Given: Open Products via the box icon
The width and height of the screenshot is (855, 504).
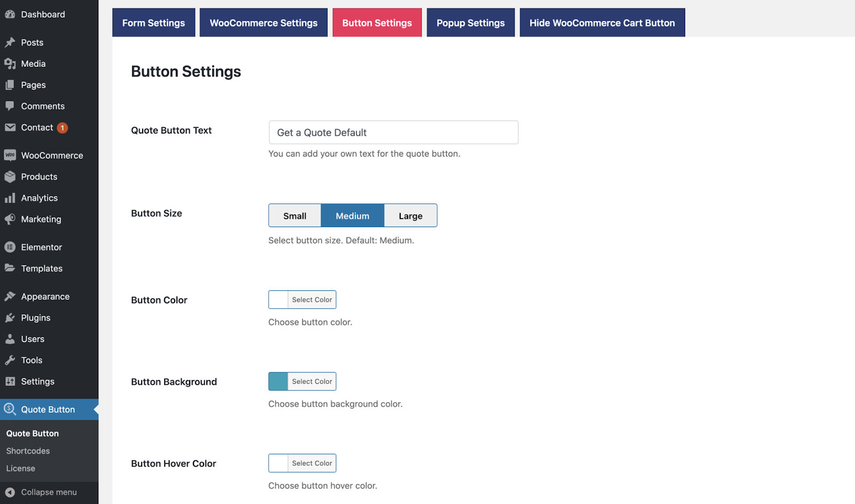Looking at the screenshot, I should [x=10, y=177].
